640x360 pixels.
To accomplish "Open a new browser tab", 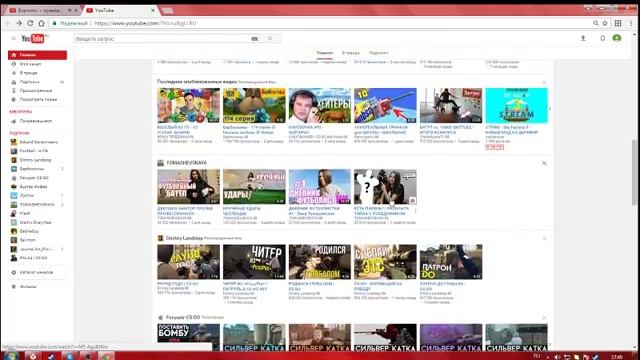I will [x=167, y=11].
